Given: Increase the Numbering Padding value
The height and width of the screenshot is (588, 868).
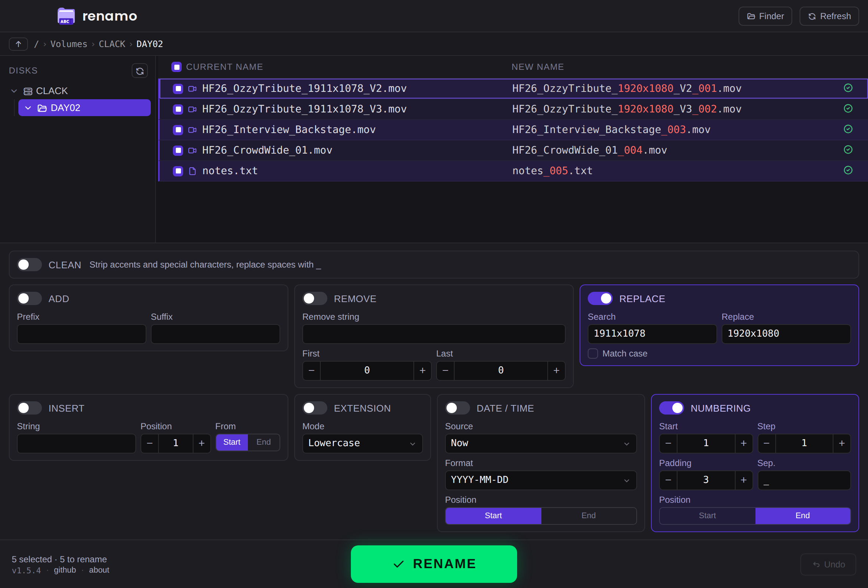Looking at the screenshot, I should point(744,480).
